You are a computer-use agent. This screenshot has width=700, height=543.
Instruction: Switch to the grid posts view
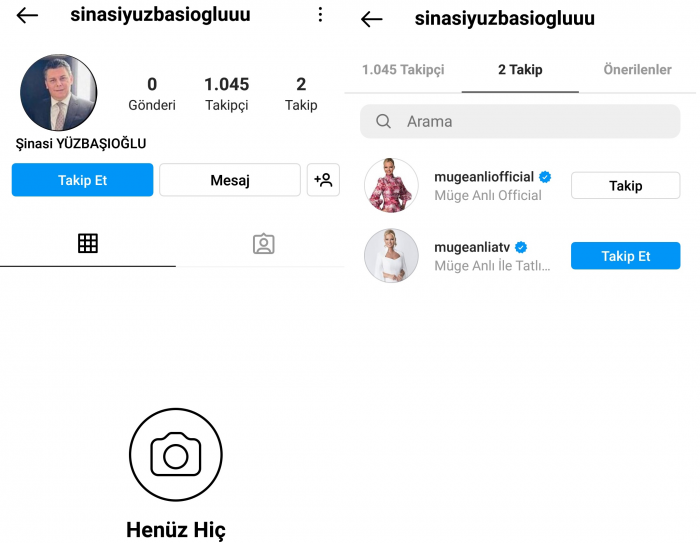(88, 243)
